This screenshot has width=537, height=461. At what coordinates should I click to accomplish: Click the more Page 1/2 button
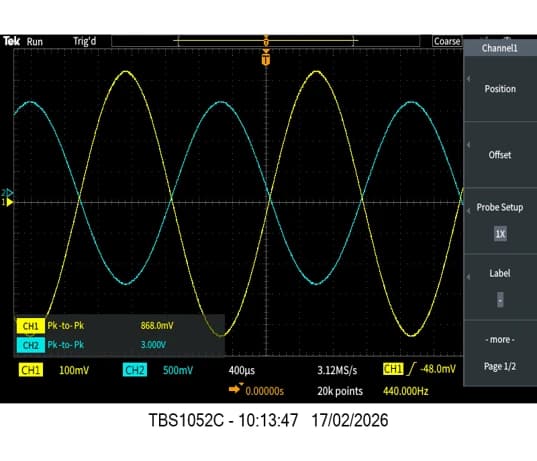point(500,353)
